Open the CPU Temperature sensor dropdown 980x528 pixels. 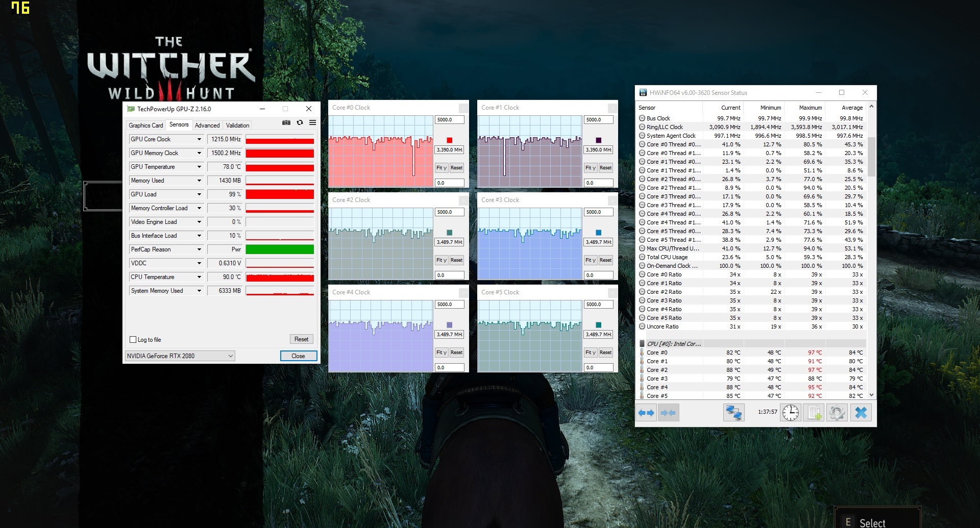point(199,277)
